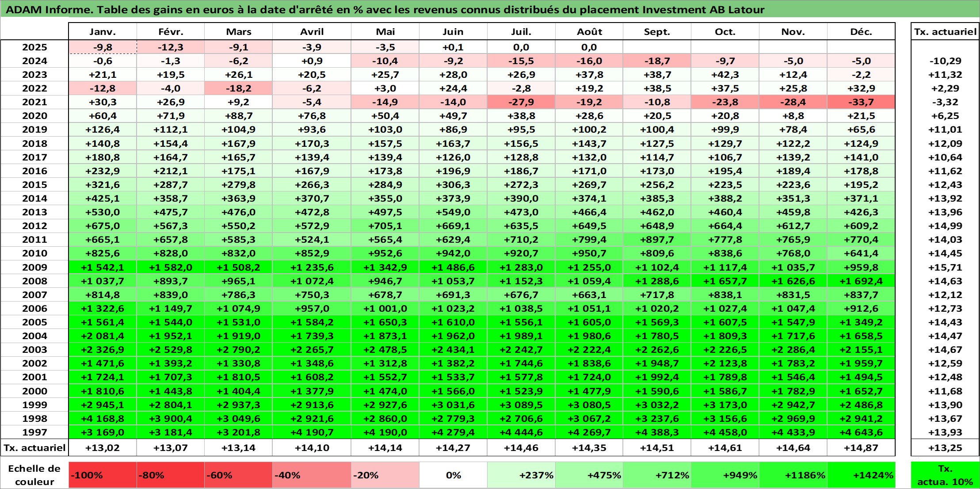Select the +88,7 cell in March 2020
The image size is (980, 489).
pyautogui.click(x=238, y=116)
